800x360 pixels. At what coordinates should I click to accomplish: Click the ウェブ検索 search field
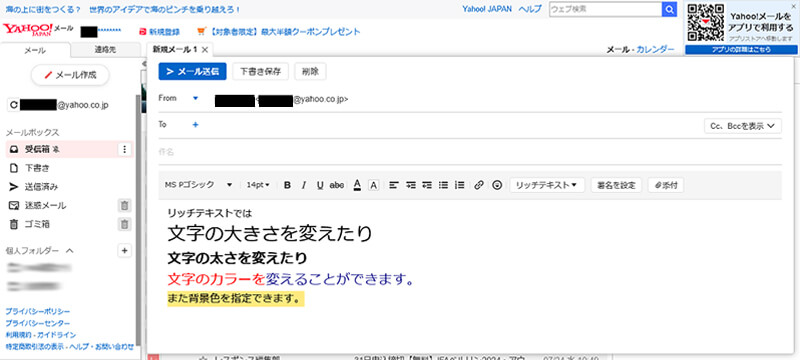pyautogui.click(x=605, y=9)
